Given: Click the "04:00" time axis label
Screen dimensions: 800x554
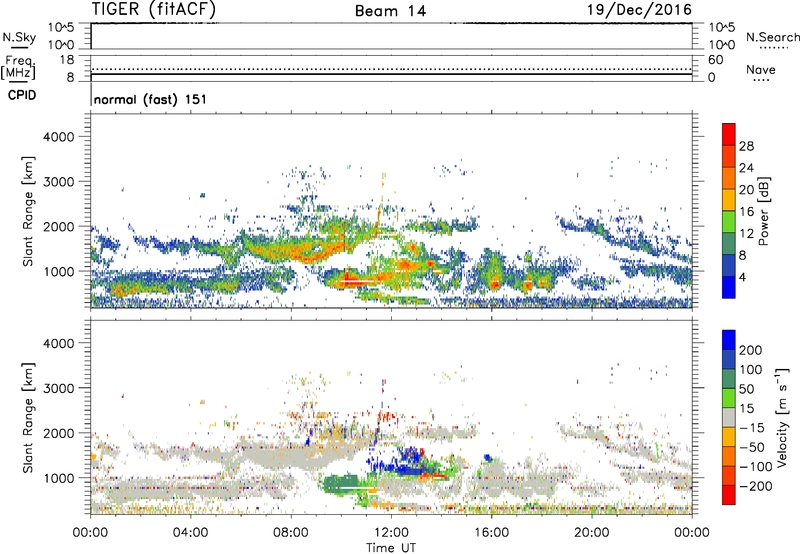Looking at the screenshot, I should tap(190, 533).
